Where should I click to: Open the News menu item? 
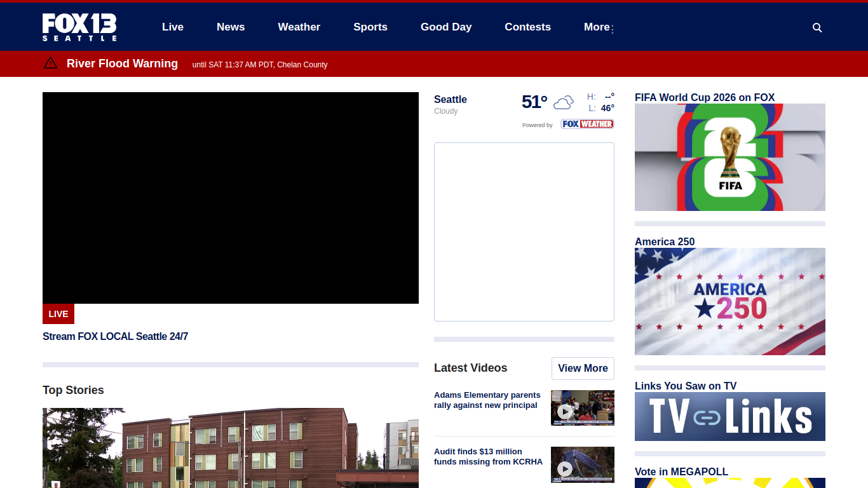point(231,27)
